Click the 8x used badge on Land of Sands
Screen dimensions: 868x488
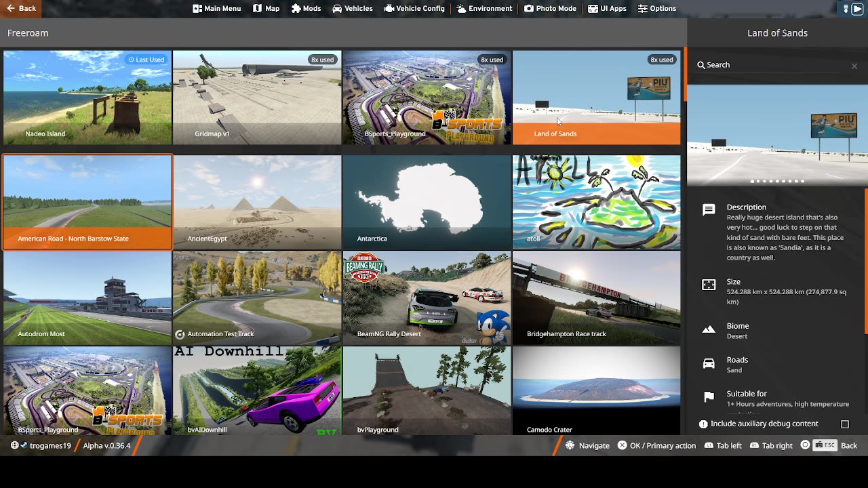(661, 60)
